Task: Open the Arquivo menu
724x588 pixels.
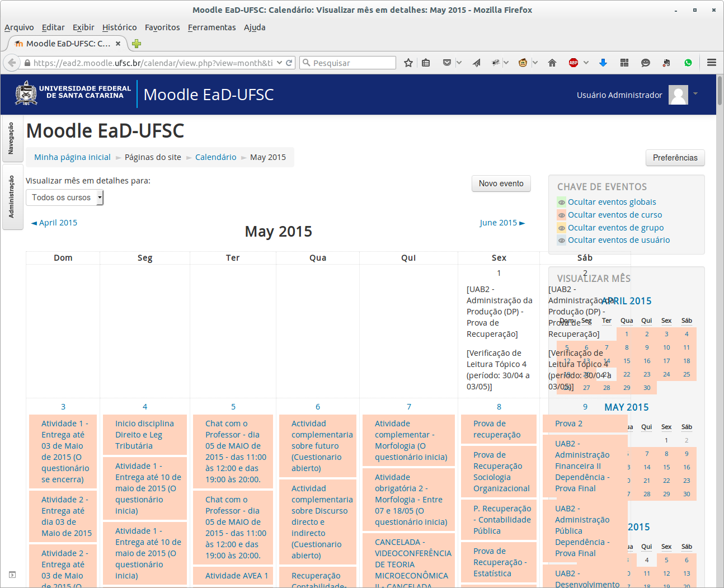Action: coord(19,27)
